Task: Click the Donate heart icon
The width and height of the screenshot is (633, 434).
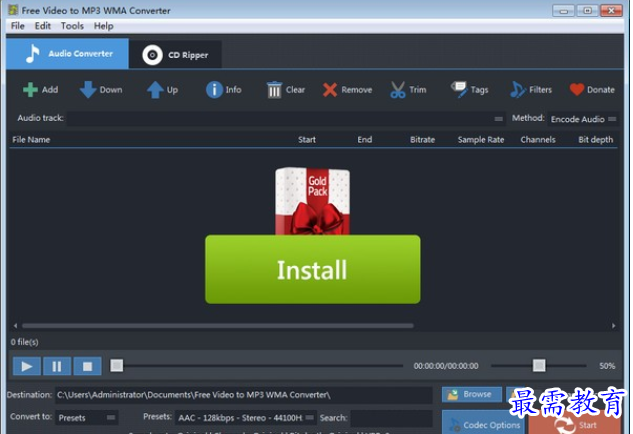Action: [x=576, y=90]
